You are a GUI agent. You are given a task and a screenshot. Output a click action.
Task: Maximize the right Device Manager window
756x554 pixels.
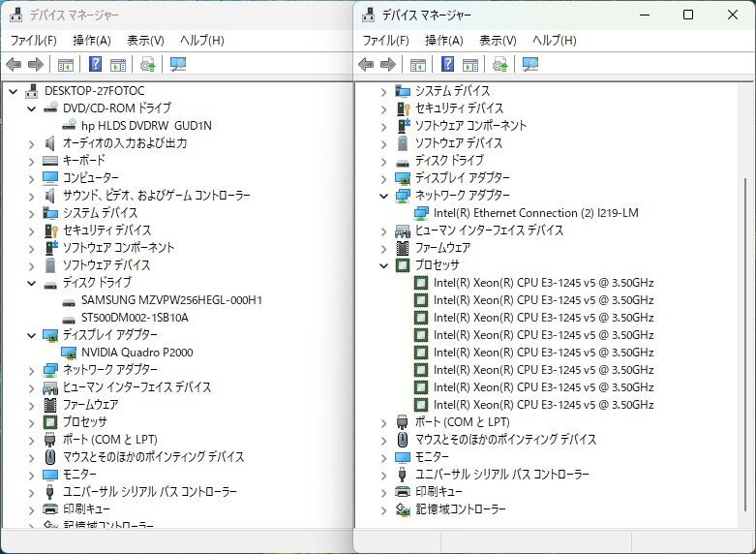coord(688,15)
